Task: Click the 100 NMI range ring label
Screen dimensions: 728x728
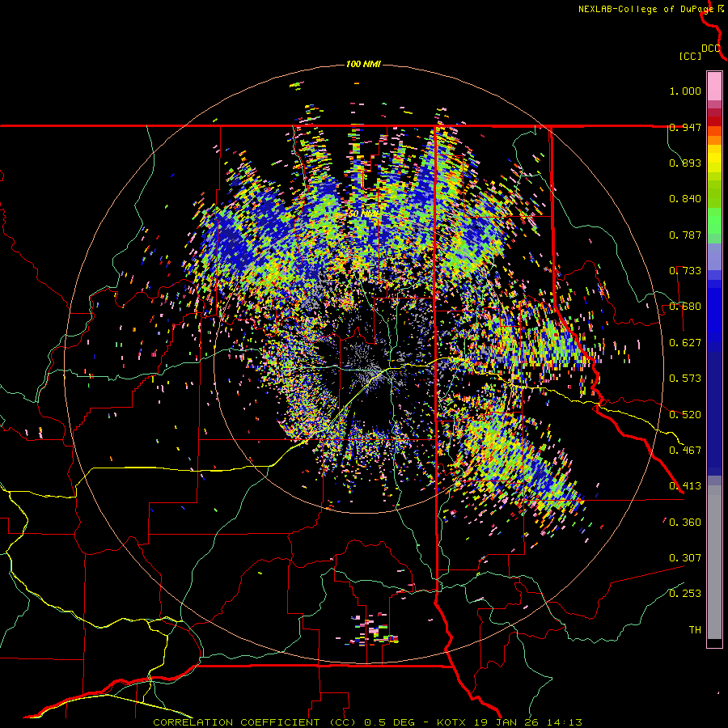Action: click(x=363, y=64)
